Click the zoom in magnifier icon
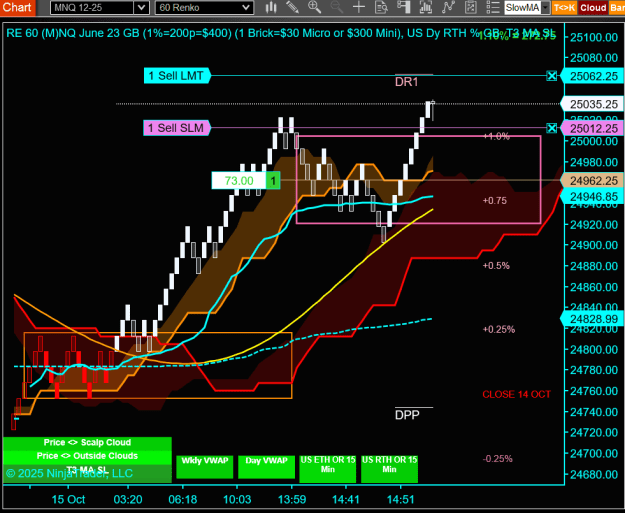 coord(314,7)
